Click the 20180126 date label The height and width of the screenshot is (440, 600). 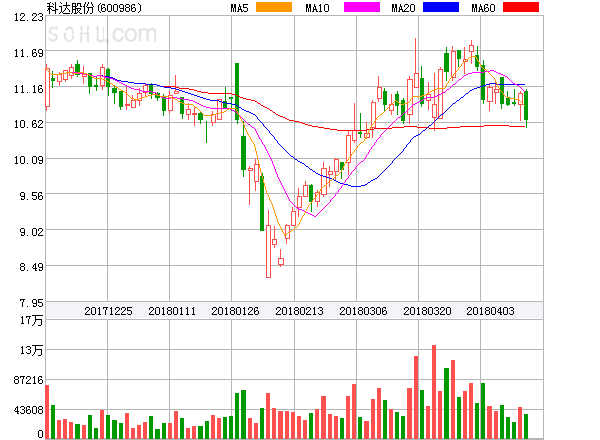pyautogui.click(x=235, y=311)
